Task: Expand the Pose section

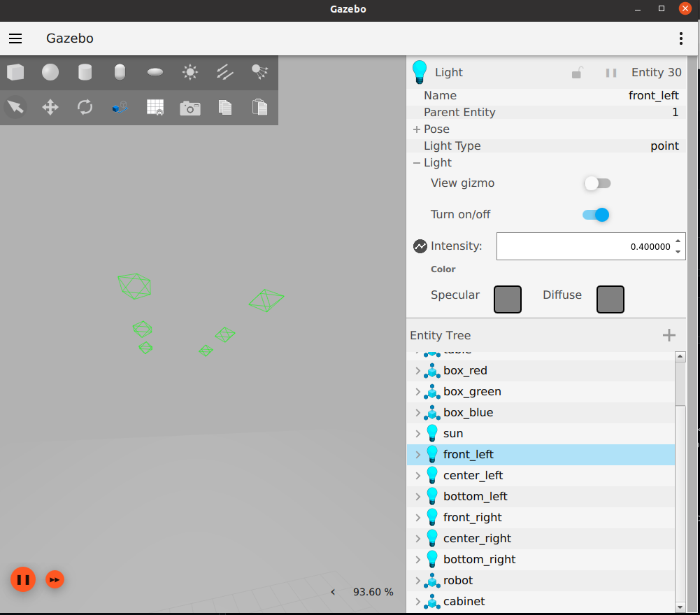Action: click(x=417, y=129)
